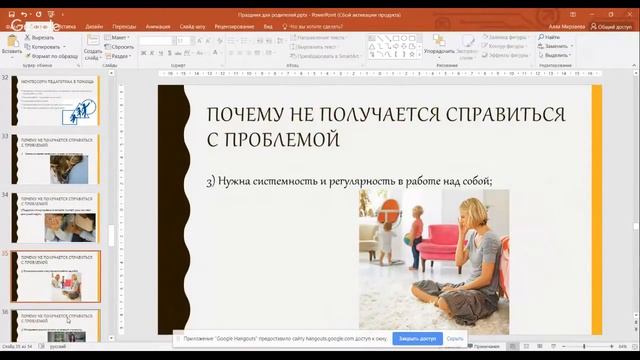Open the Макет layout dropdown
640x360 pixels.
pyautogui.click(x=117, y=38)
